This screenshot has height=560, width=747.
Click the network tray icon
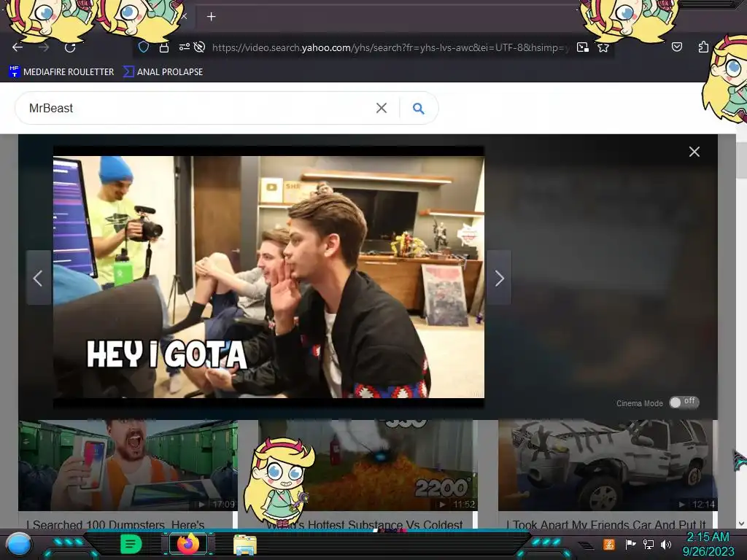coord(649,544)
